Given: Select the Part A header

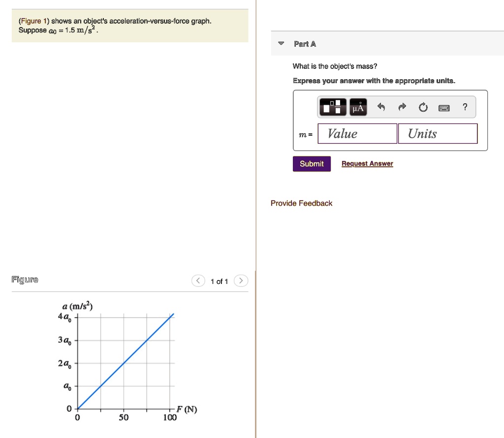Looking at the screenshot, I should (x=304, y=43).
